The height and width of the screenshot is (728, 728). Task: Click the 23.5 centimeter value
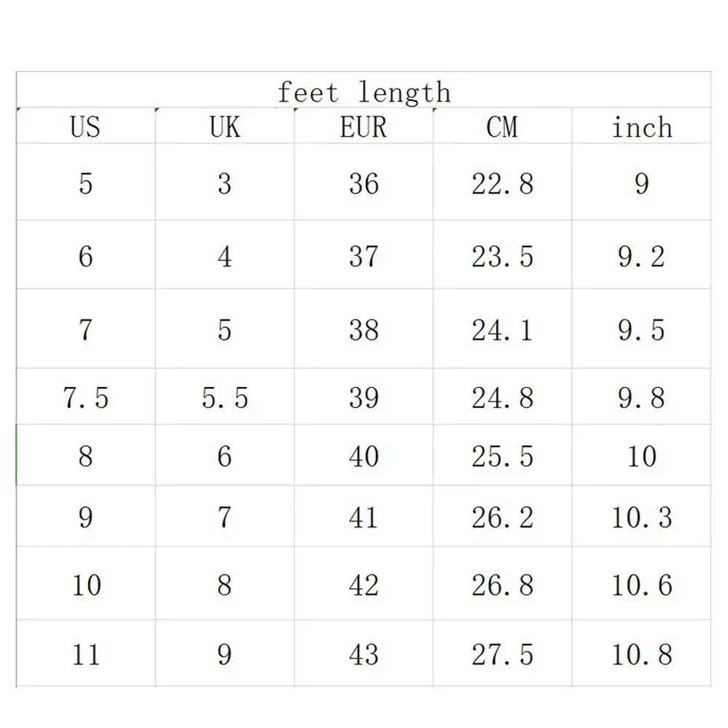pyautogui.click(x=503, y=256)
